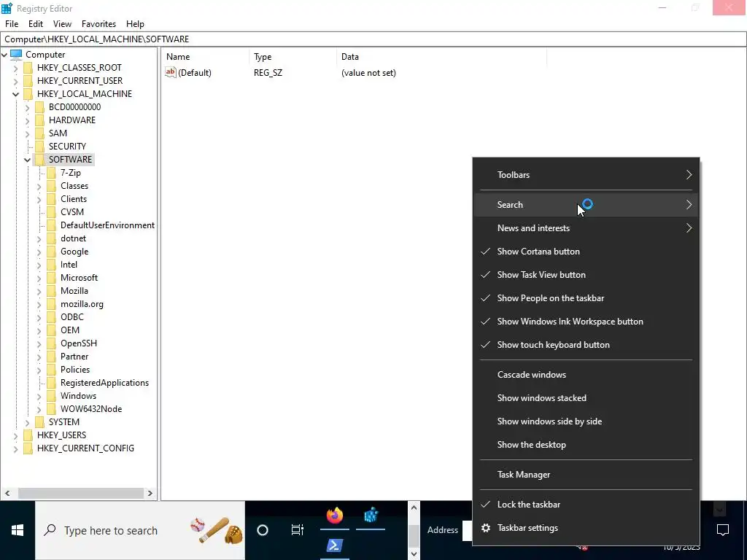Screen dimensions: 747x560
Task: Open the Edit menu
Action: tap(36, 24)
